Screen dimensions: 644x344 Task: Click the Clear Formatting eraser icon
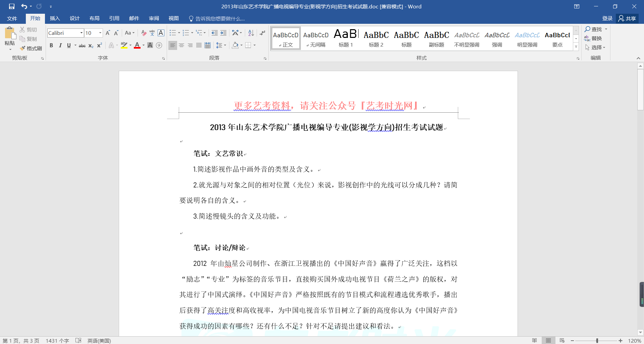click(x=144, y=33)
